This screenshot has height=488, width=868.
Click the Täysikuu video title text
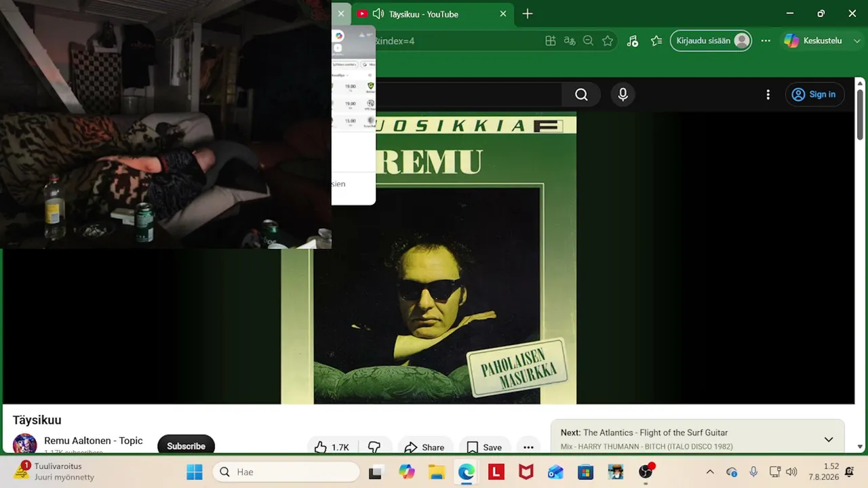pyautogui.click(x=37, y=420)
